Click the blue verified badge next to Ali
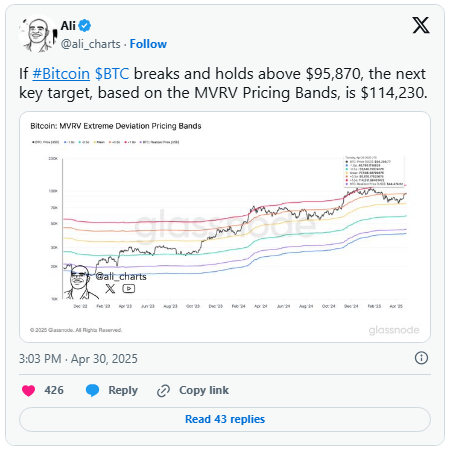The image size is (452, 451). click(x=85, y=26)
